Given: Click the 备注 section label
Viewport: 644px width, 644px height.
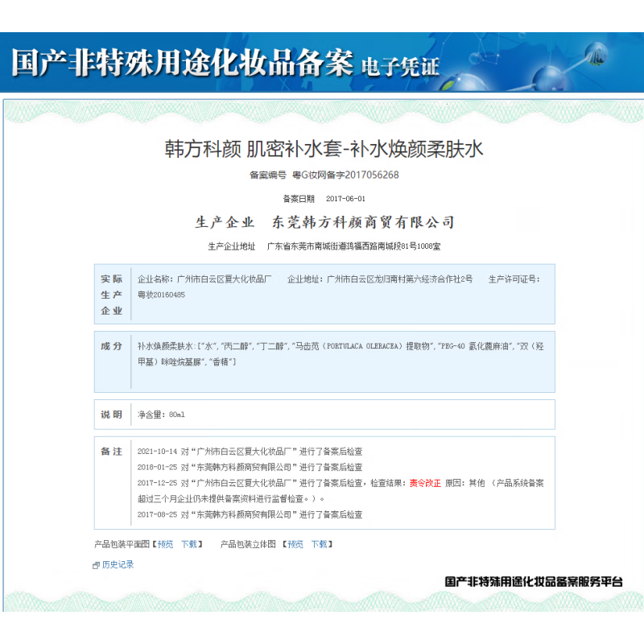Looking at the screenshot, I should [x=112, y=452].
